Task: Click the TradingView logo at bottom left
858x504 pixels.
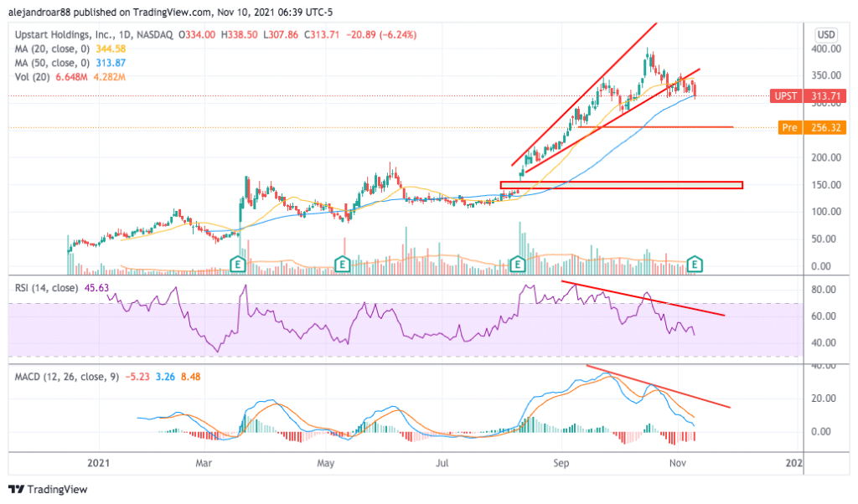Action: click(x=48, y=489)
